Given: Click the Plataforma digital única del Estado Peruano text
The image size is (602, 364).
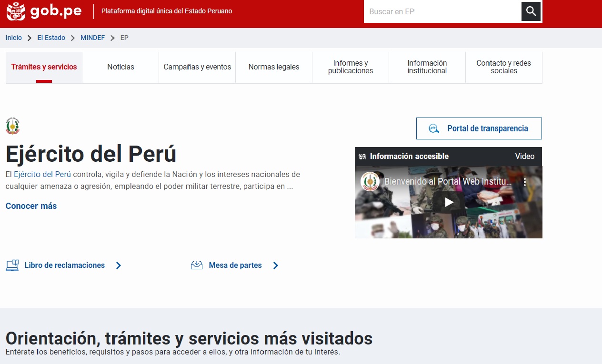Looking at the screenshot, I should [x=167, y=11].
